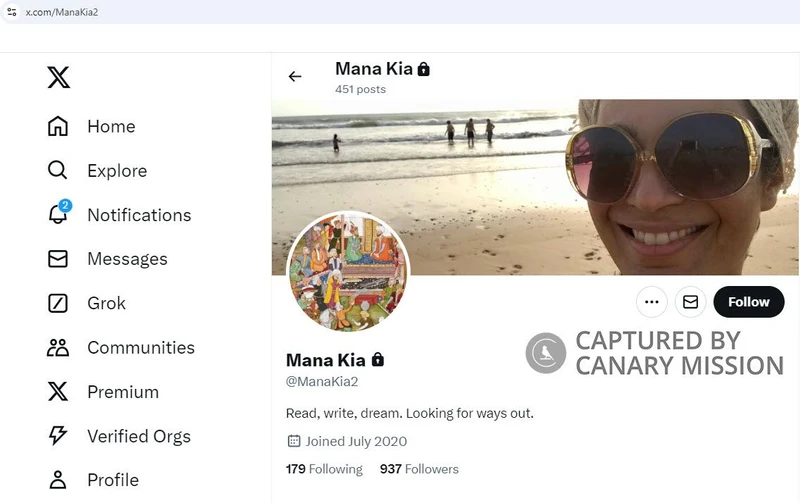Open Notifications bell icon

click(58, 214)
